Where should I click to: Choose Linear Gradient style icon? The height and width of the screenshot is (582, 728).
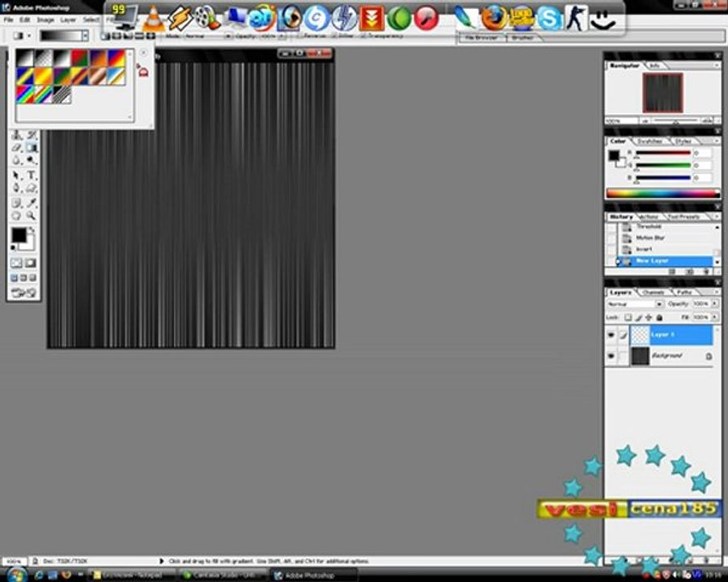(106, 36)
